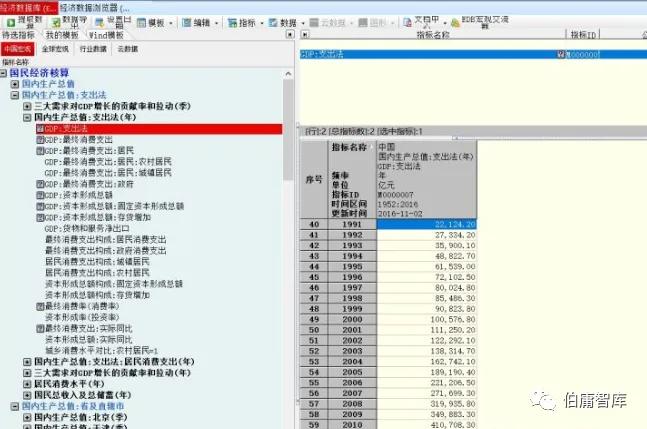Open the 文档中心 document icon

point(407,23)
